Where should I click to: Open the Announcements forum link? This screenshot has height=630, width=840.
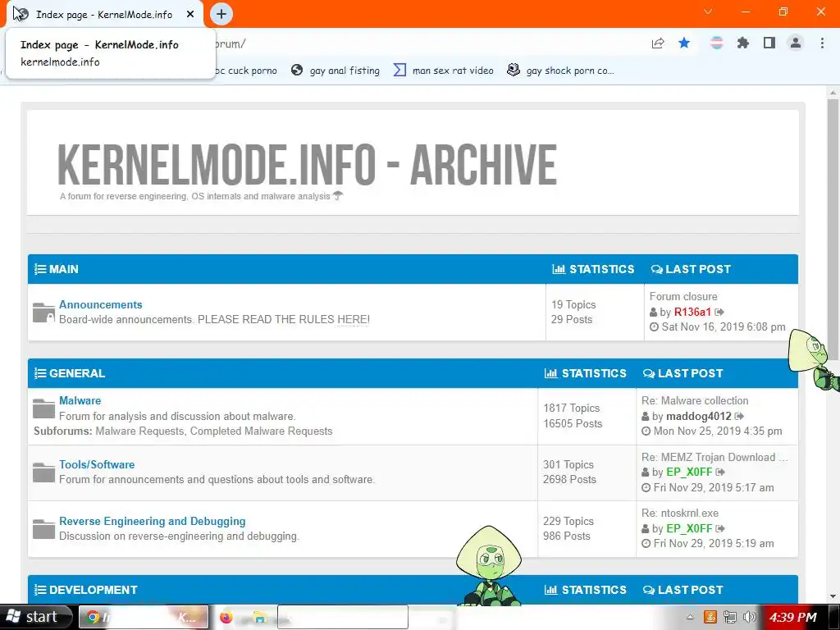coord(101,304)
